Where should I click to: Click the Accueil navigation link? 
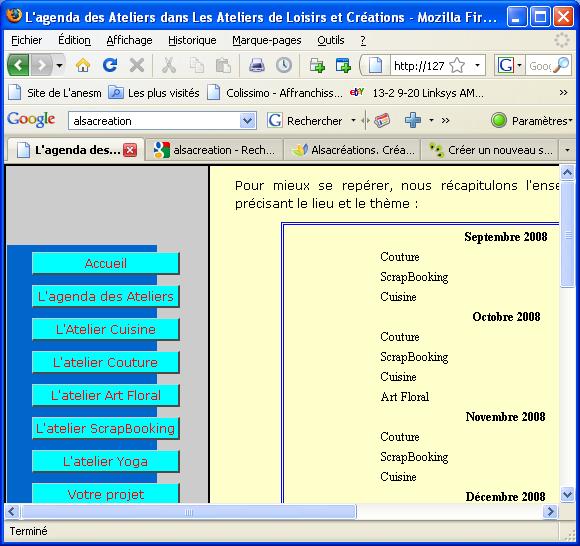(105, 263)
